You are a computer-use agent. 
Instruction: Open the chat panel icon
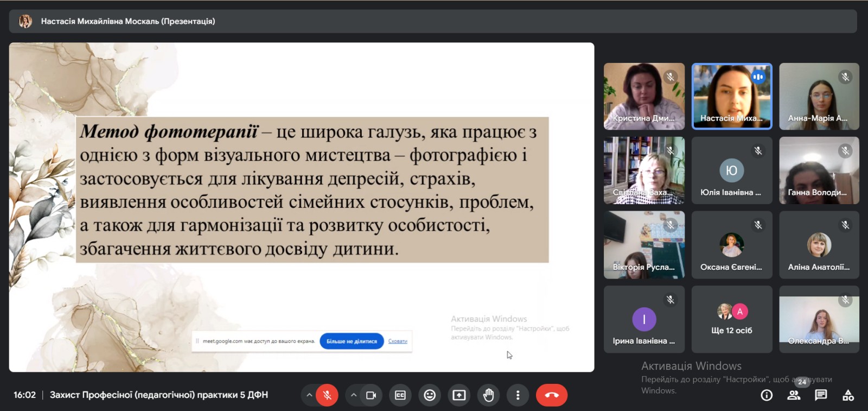tap(821, 395)
